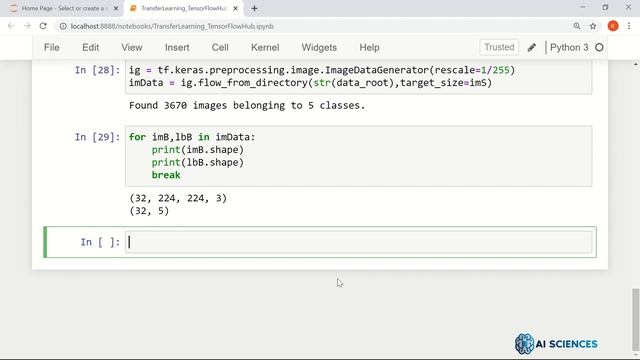Select code cell In [29] with for loop
Screen dimensions: 640x360
click(x=358, y=156)
